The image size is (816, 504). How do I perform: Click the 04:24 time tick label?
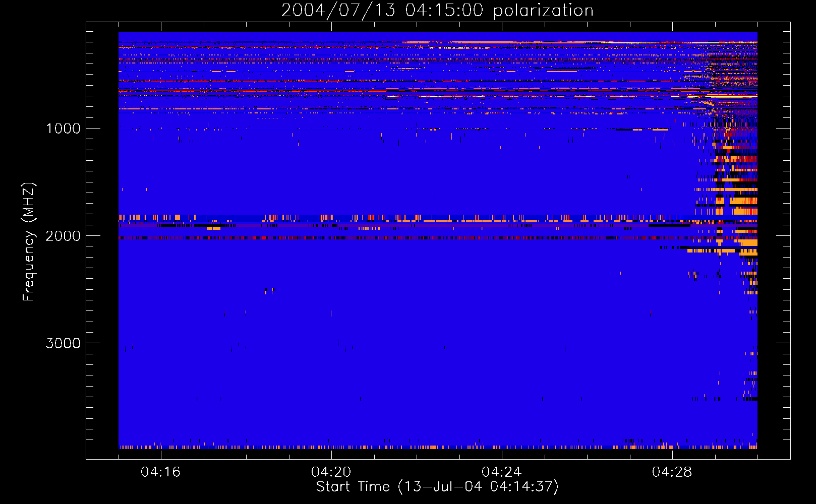tap(502, 472)
